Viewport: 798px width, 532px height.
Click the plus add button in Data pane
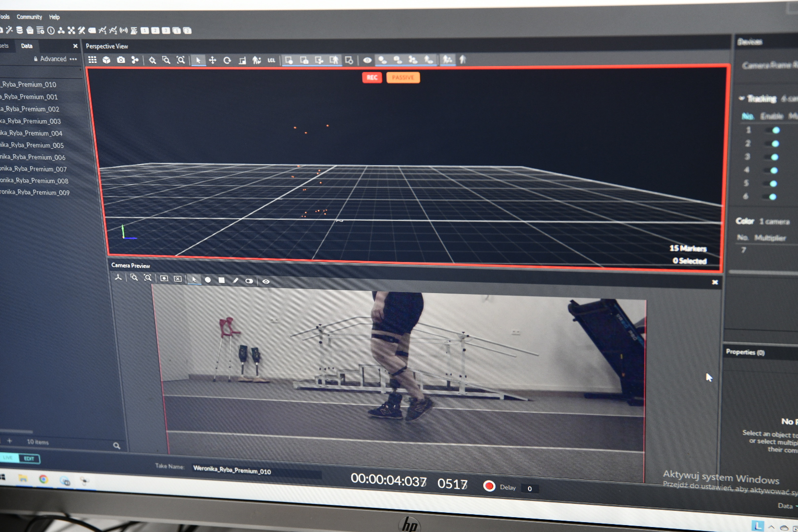coord(9,440)
